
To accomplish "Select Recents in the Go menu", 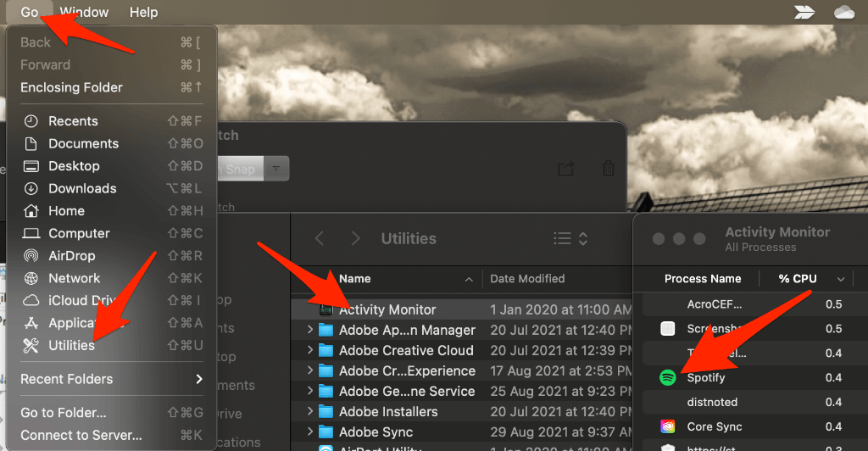I will (x=111, y=121).
